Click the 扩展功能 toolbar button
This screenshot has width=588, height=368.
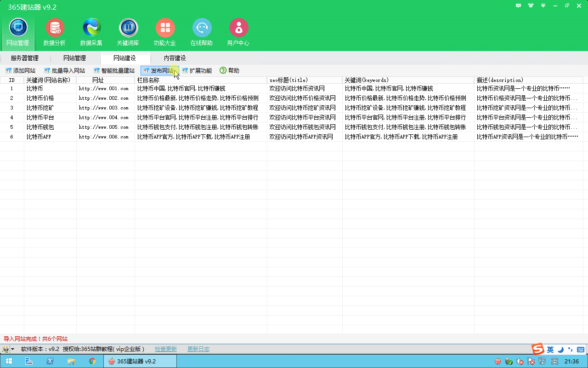coord(197,70)
